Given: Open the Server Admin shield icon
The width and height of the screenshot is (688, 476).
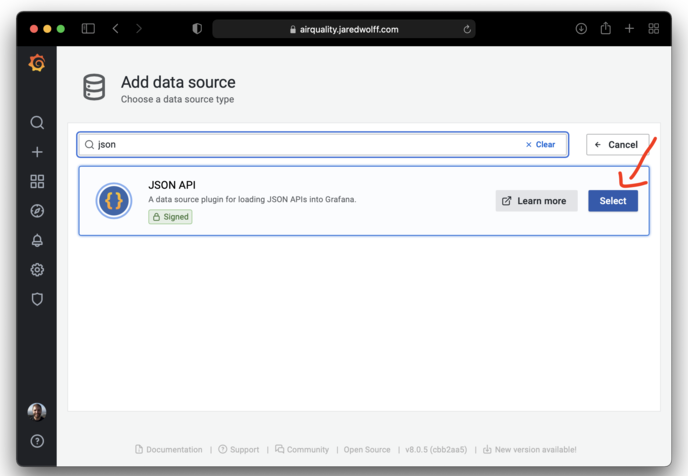Looking at the screenshot, I should pos(37,299).
